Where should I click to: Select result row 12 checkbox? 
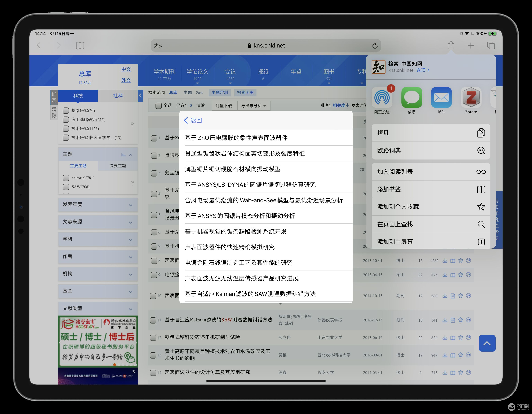[x=153, y=338]
